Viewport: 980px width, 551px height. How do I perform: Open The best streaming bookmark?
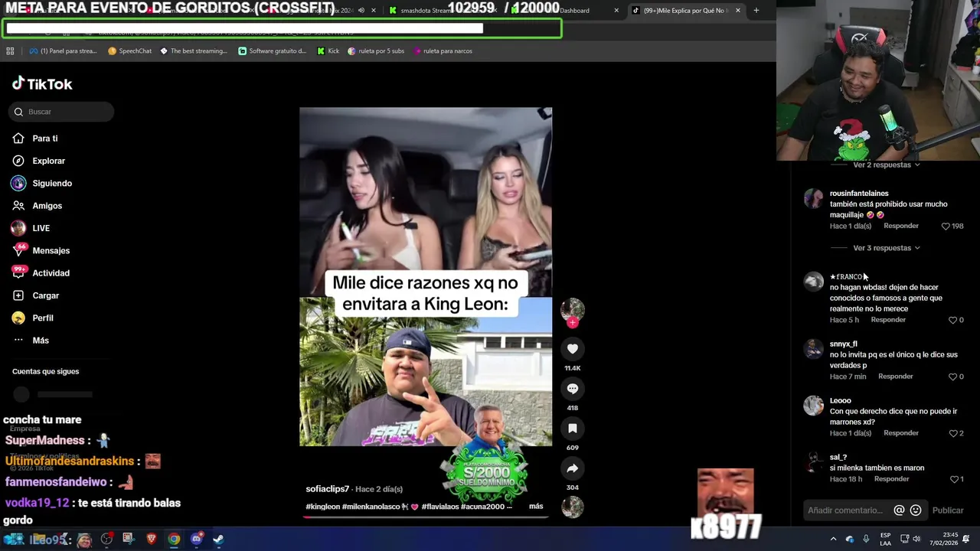(x=193, y=51)
